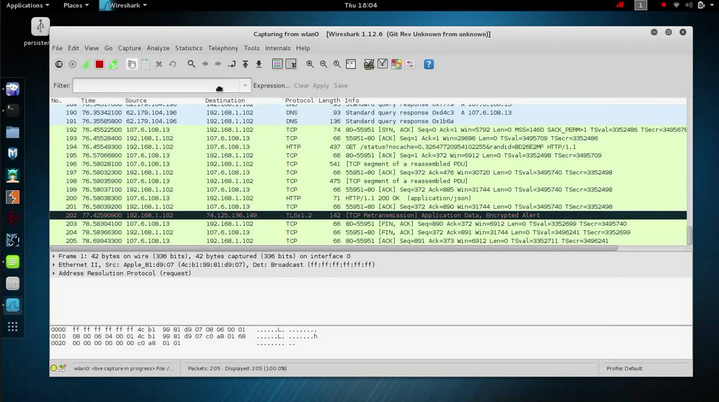Select packet 200 HTTP/1.1 200 OK row

(368, 198)
